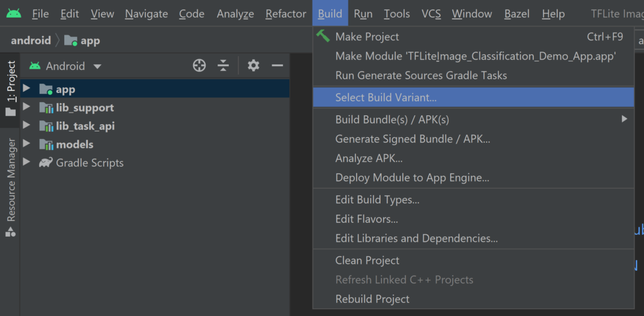Image resolution: width=644 pixels, height=316 pixels.
Task: Select Build Variant menu entry
Action: (474, 98)
